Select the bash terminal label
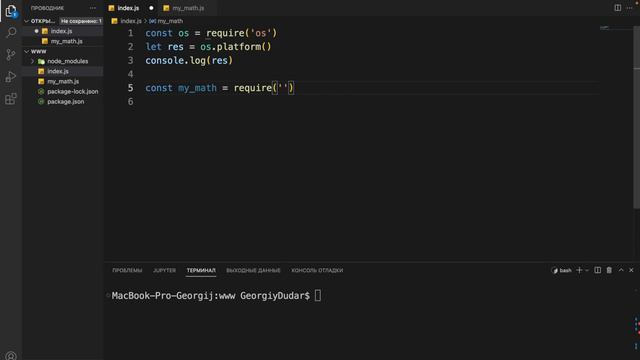Viewport: 640px width, 360px height. 562,270
